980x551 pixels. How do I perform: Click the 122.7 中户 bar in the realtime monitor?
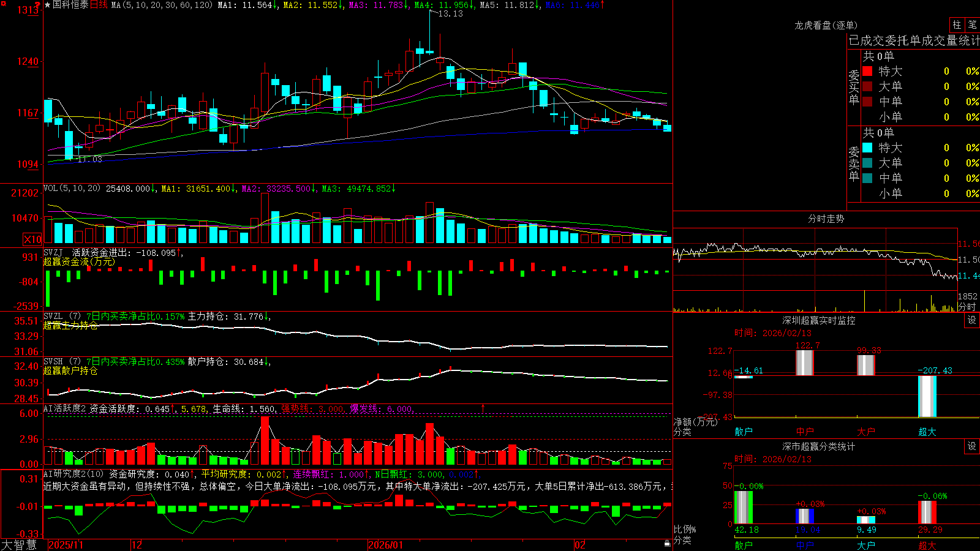pos(805,363)
